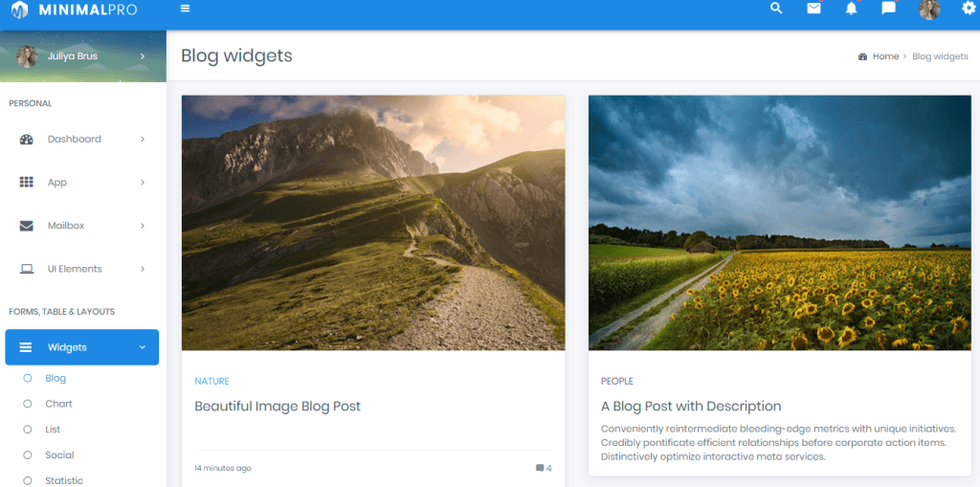Open search via magnifier icon
The height and width of the screenshot is (487, 980).
(x=776, y=9)
